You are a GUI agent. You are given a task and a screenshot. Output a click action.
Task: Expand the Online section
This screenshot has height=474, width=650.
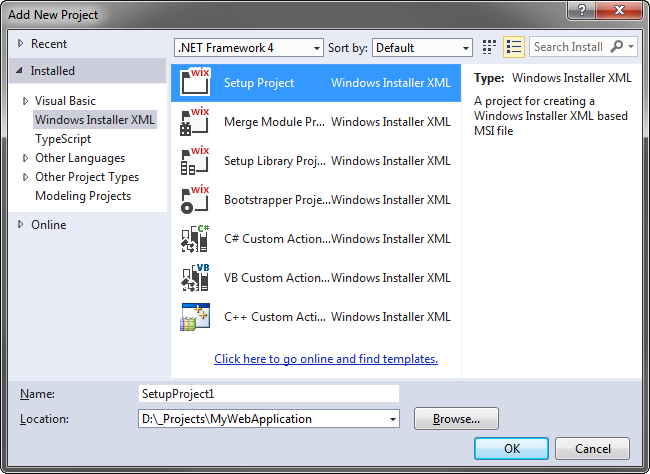pos(20,224)
